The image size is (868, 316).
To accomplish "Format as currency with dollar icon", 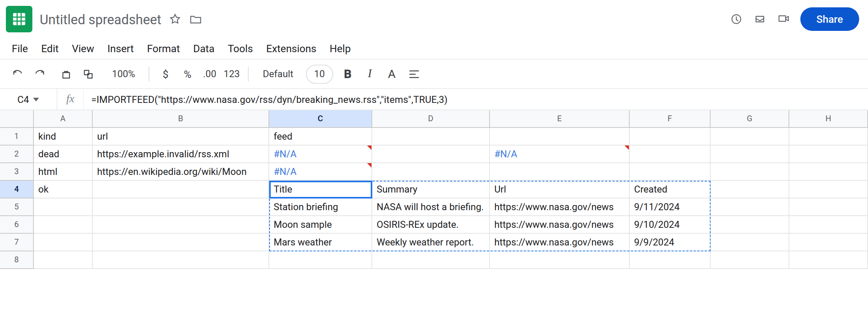I will click(166, 74).
